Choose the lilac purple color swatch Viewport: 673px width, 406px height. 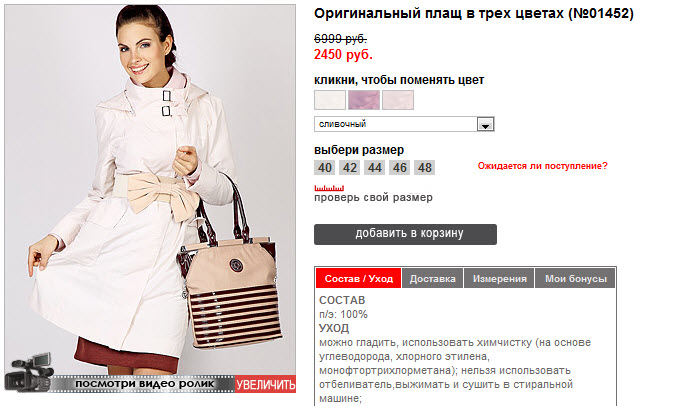(x=364, y=100)
